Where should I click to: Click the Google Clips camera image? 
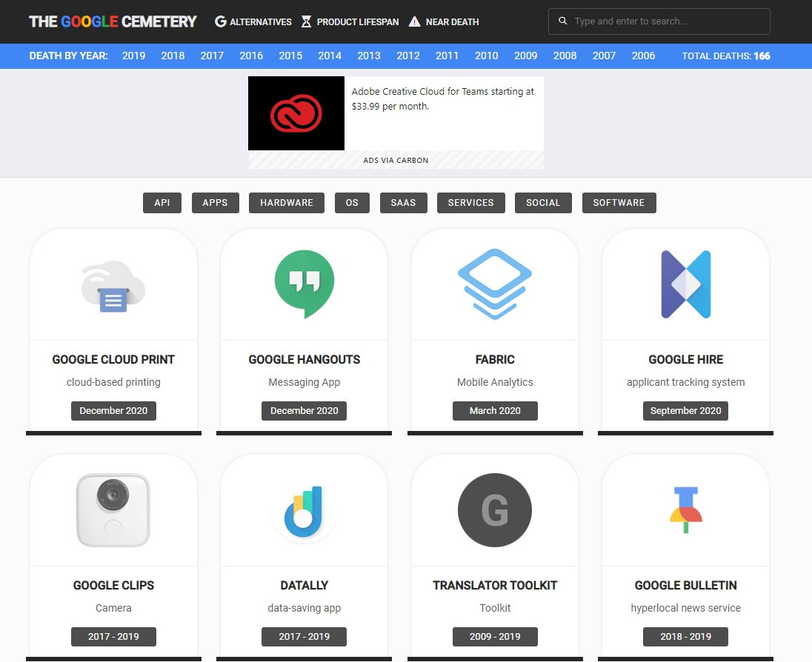tap(113, 509)
